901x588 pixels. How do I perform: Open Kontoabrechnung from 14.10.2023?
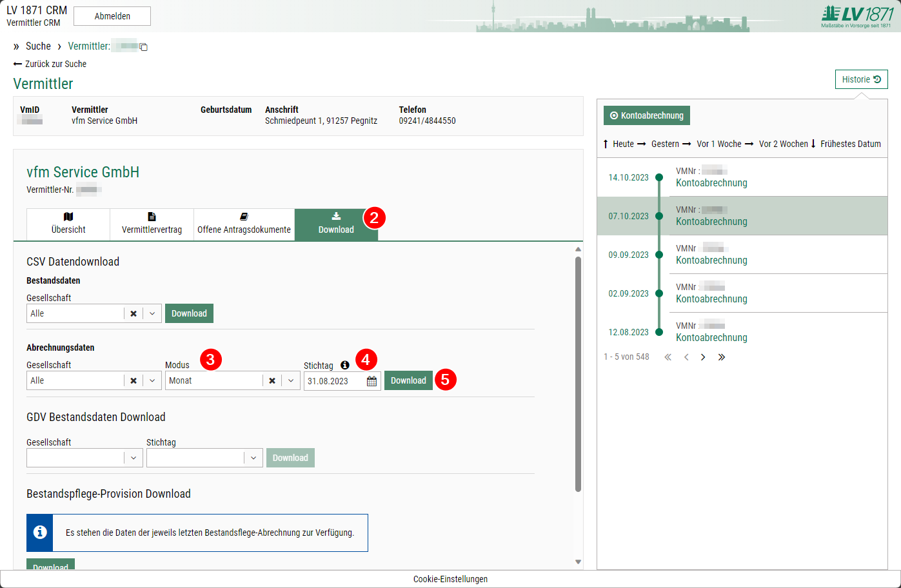click(711, 183)
